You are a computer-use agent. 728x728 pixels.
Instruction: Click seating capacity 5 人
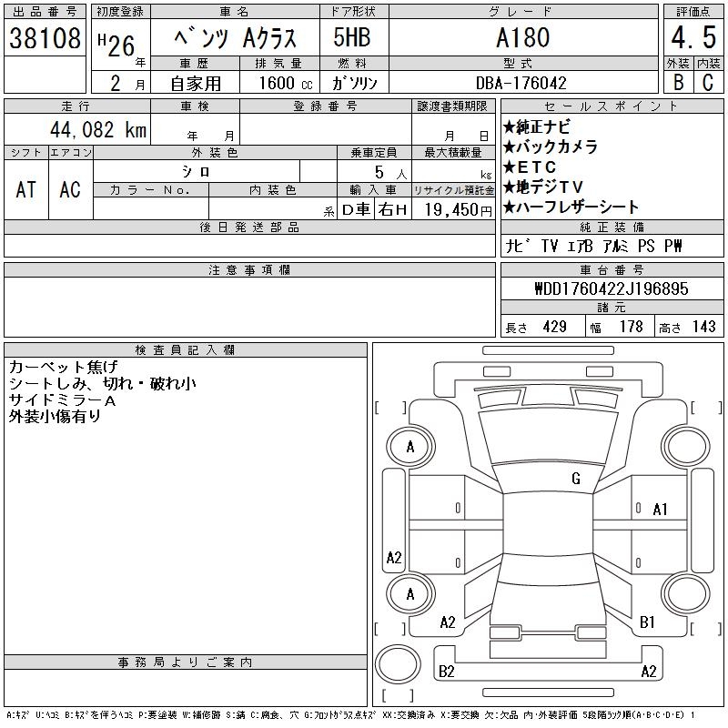click(x=390, y=173)
